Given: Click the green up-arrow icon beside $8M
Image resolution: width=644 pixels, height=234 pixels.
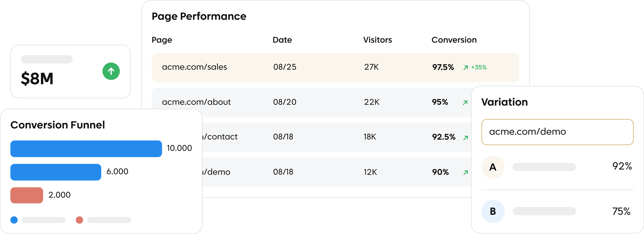Looking at the screenshot, I should [111, 71].
